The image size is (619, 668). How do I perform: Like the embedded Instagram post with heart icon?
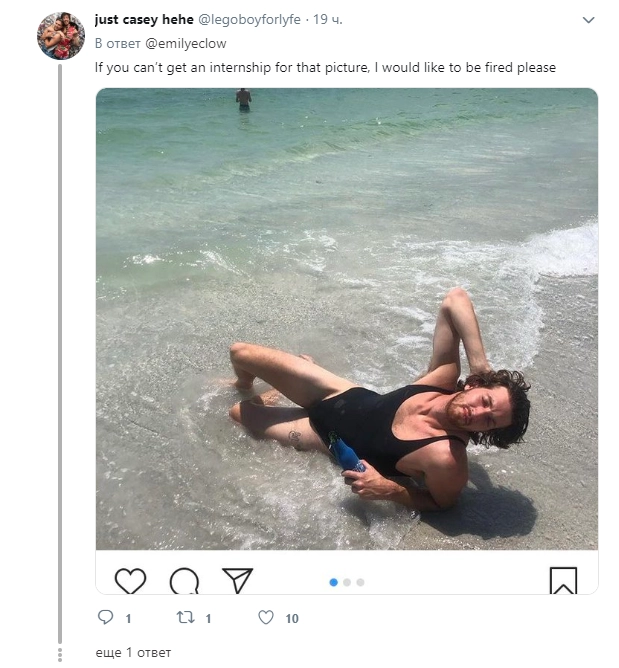tap(130, 581)
